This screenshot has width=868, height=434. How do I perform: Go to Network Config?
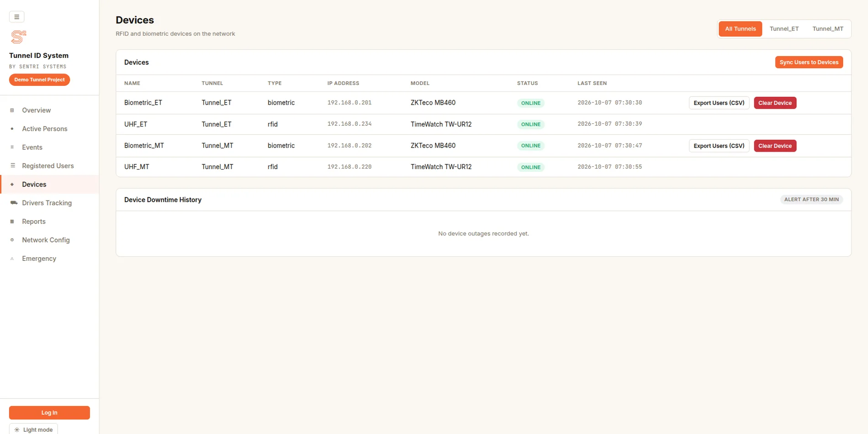click(49, 240)
